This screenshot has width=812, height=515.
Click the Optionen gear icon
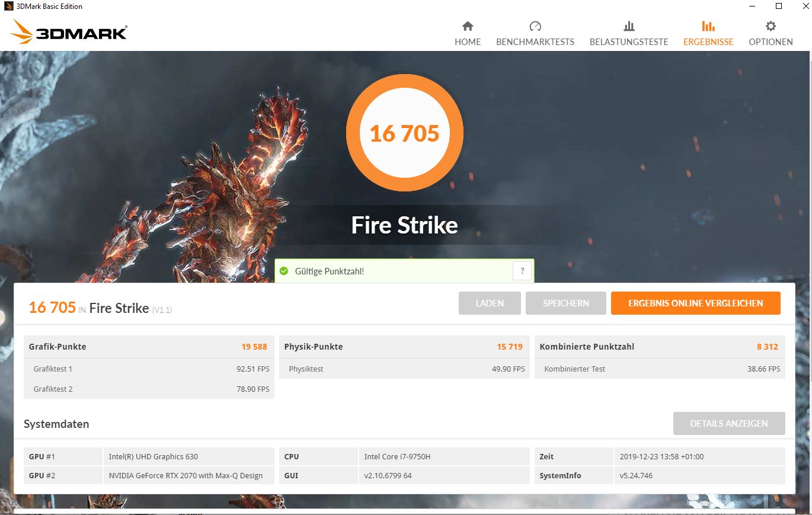(x=771, y=26)
